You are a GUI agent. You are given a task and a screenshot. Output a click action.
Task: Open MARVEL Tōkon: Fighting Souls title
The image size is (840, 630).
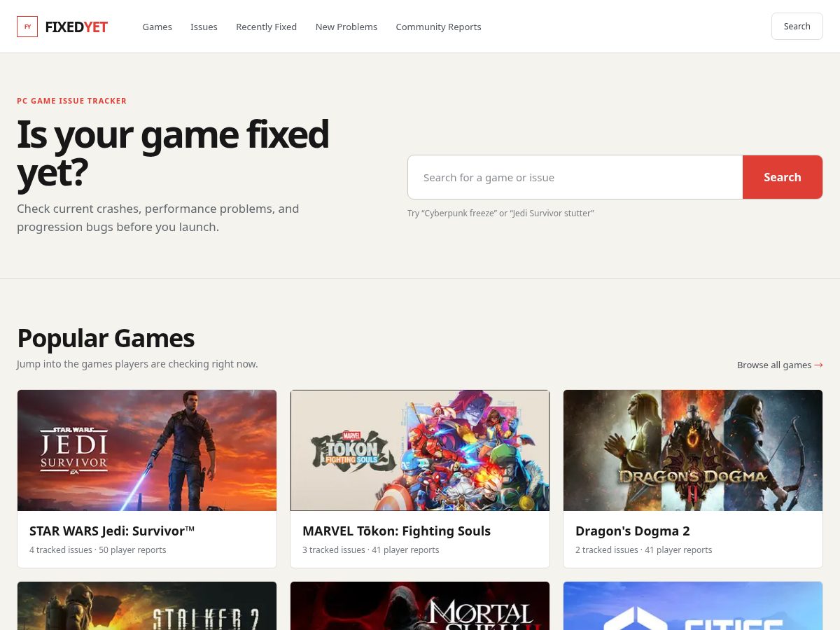[x=396, y=531]
